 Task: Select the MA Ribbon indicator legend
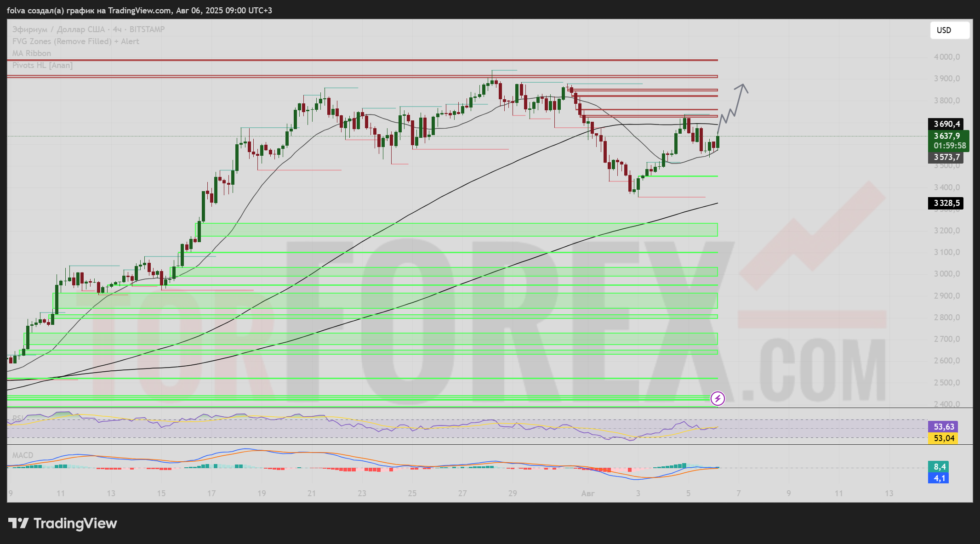click(x=31, y=53)
